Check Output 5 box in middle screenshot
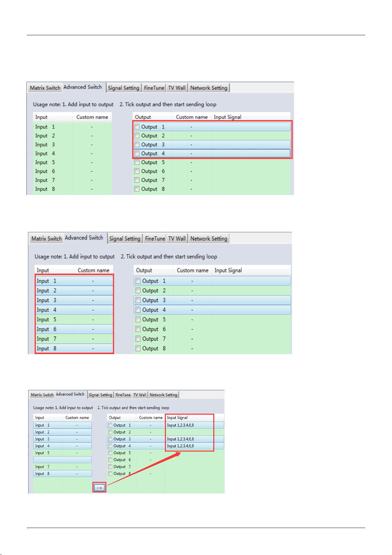This screenshot has height=555, width=392. tap(138, 319)
